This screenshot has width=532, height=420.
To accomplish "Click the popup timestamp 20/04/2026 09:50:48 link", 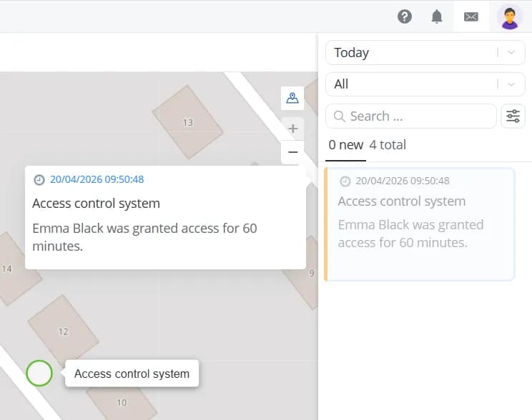I will 97,179.
